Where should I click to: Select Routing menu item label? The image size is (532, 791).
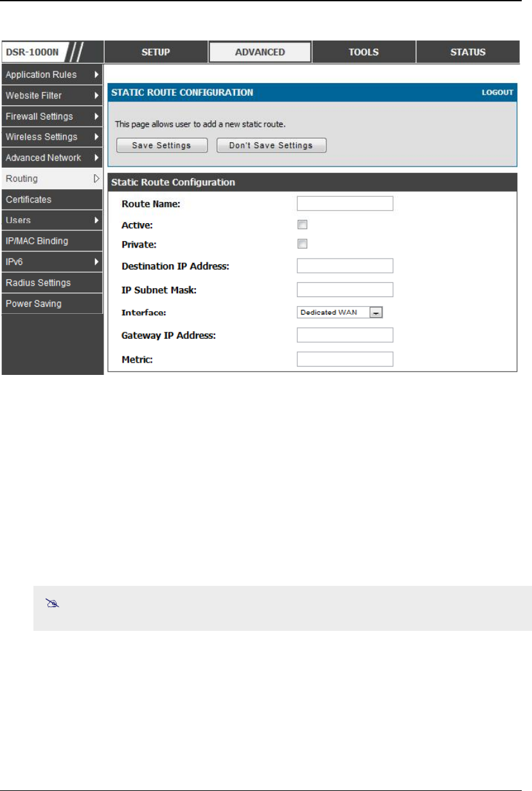coord(22,179)
